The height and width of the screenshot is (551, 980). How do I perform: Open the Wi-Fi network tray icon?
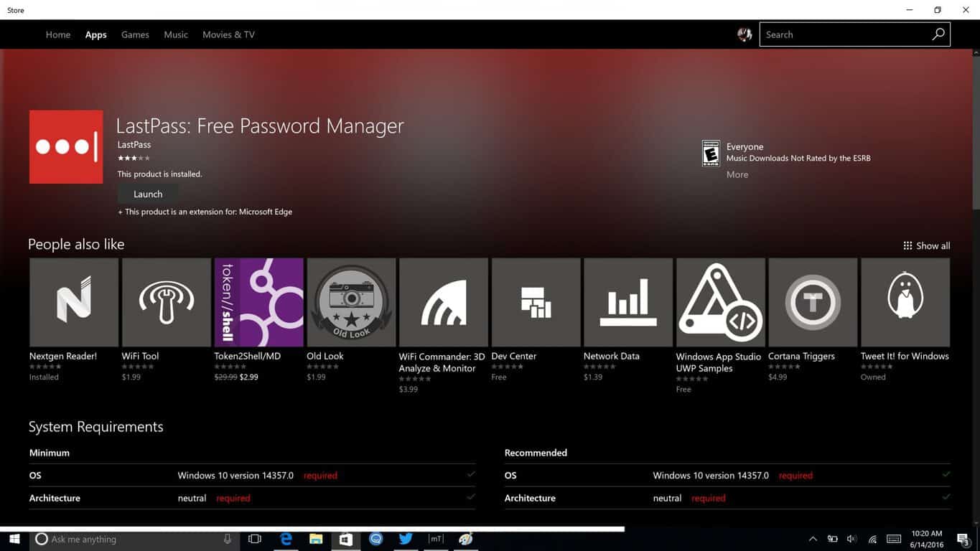click(872, 539)
